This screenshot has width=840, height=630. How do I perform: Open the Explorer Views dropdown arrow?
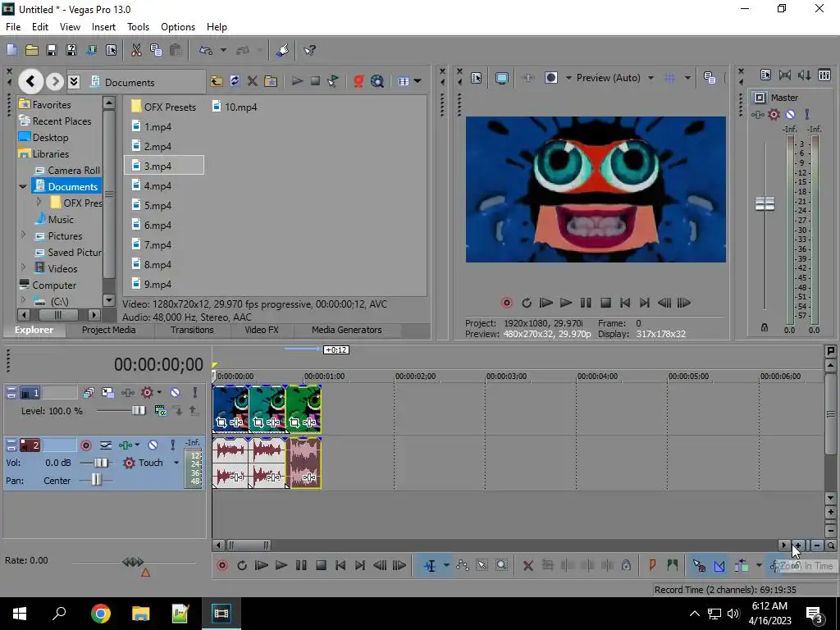(x=418, y=81)
